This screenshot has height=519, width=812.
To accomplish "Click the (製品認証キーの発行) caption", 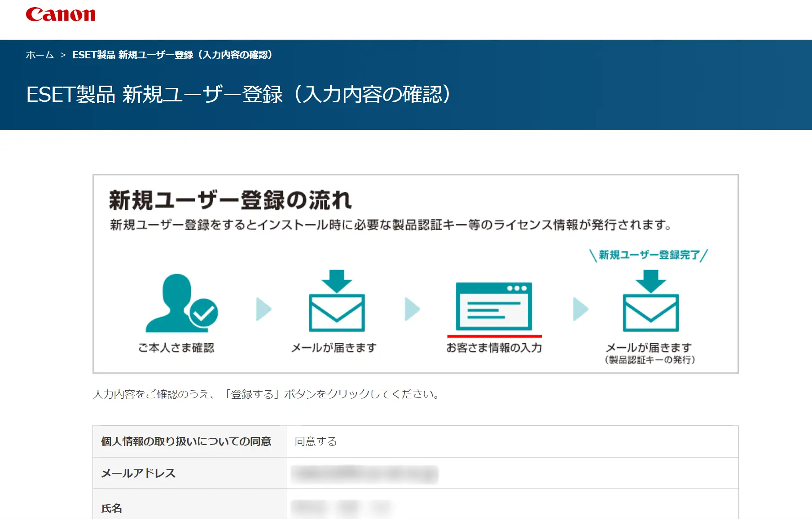I will (x=650, y=360).
